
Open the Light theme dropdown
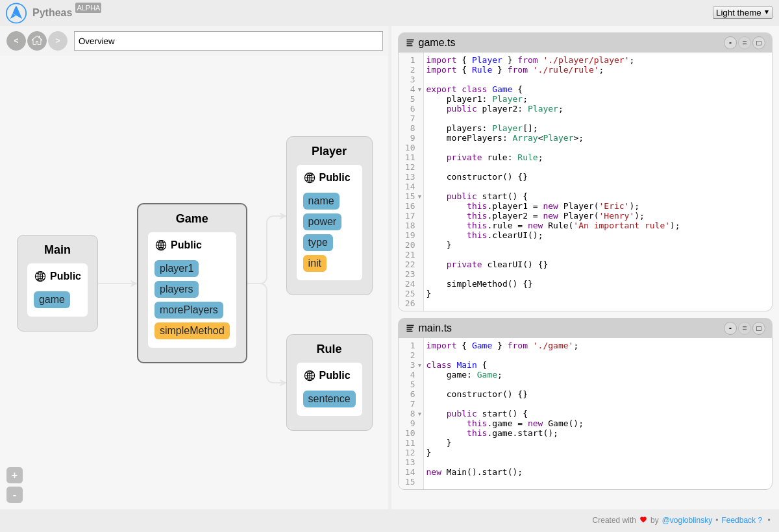click(x=742, y=12)
